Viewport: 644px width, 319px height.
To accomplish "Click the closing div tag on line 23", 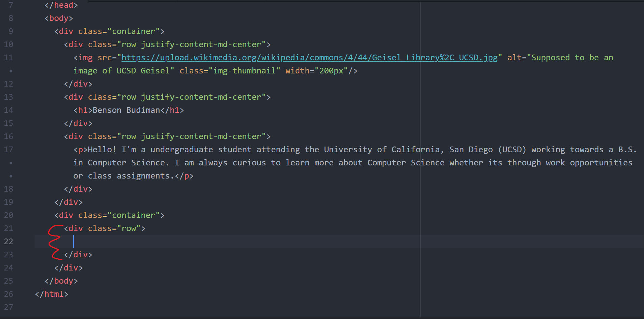I will (78, 255).
